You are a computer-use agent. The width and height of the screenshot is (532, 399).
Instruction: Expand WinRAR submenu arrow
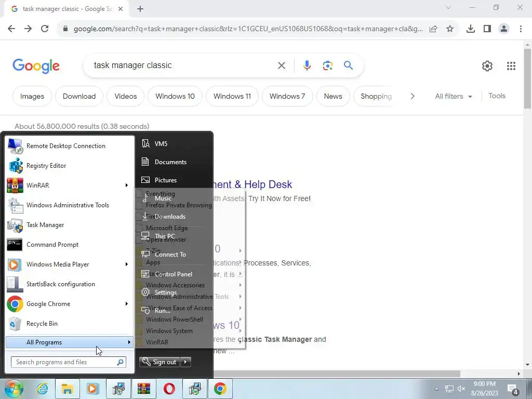(127, 185)
